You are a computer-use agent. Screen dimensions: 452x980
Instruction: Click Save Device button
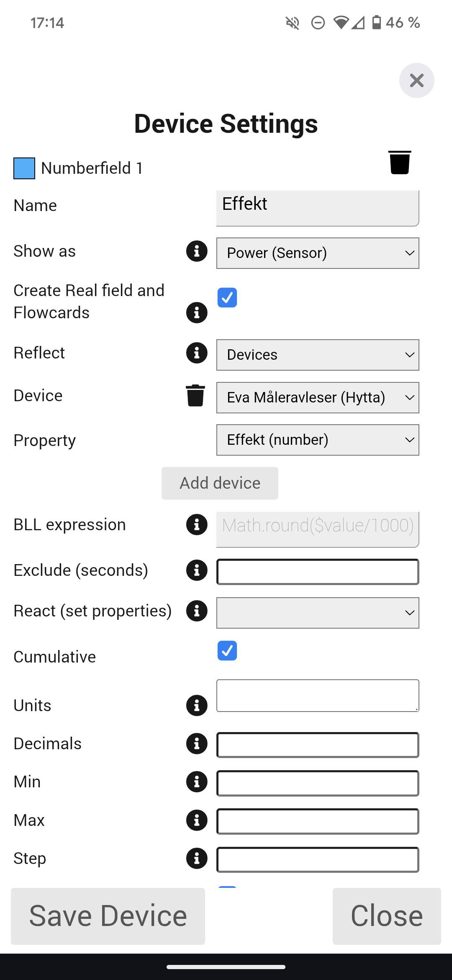click(108, 916)
